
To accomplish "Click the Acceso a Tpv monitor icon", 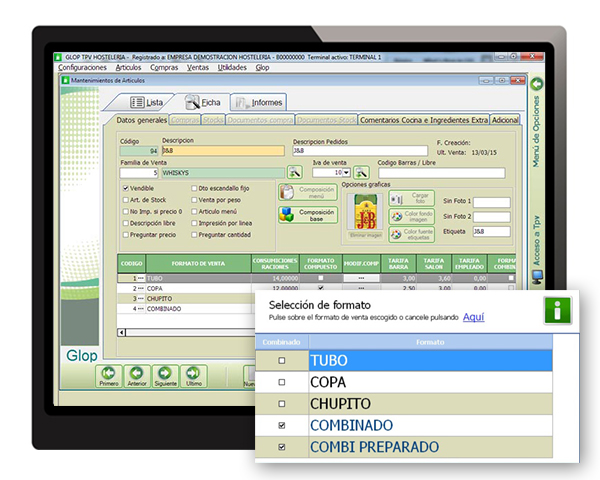I will coord(537,276).
